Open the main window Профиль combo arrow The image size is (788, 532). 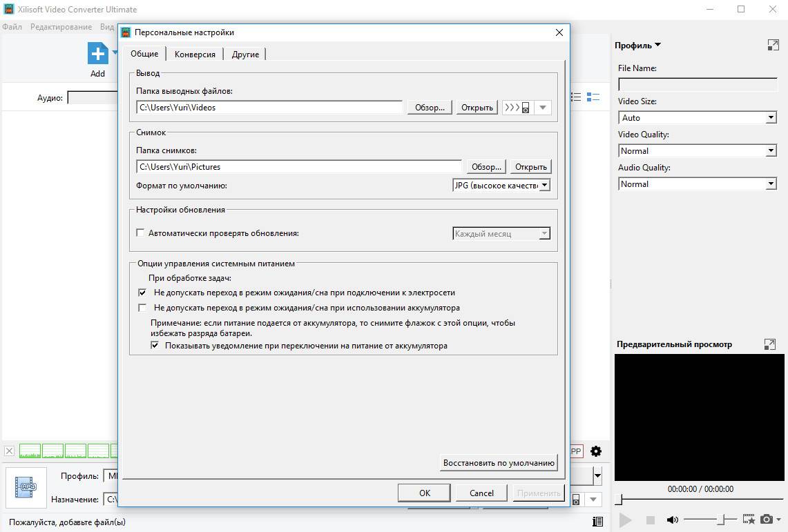click(x=597, y=475)
